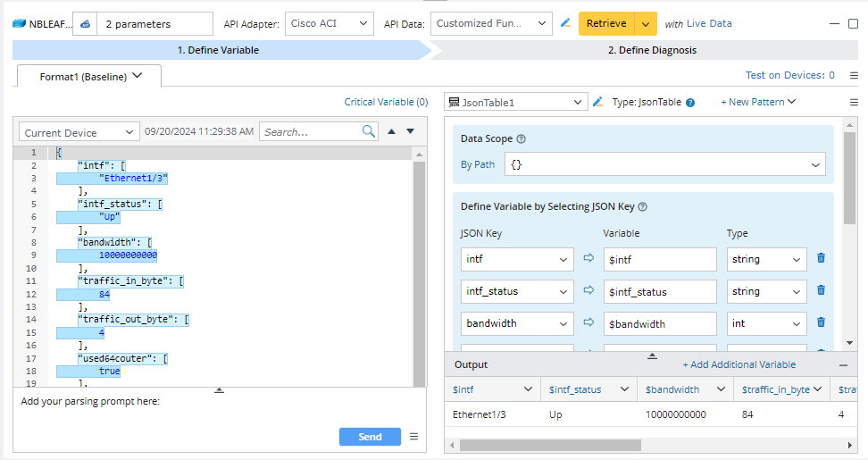Delete the intf variable row
868x460 pixels.
(x=821, y=259)
